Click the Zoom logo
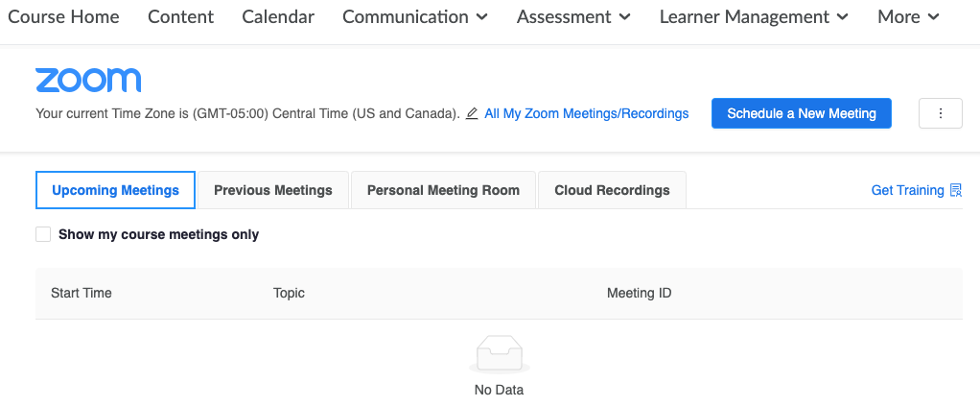Viewport: 980px width, 406px height. point(88,80)
